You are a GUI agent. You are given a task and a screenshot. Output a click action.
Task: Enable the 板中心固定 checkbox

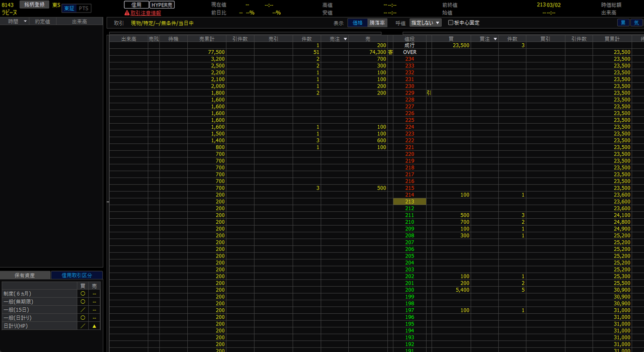click(x=451, y=23)
